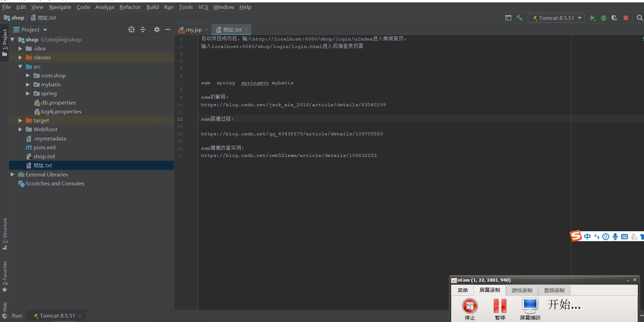Click oCam stop recording button
The width and height of the screenshot is (644, 322).
[x=470, y=306]
